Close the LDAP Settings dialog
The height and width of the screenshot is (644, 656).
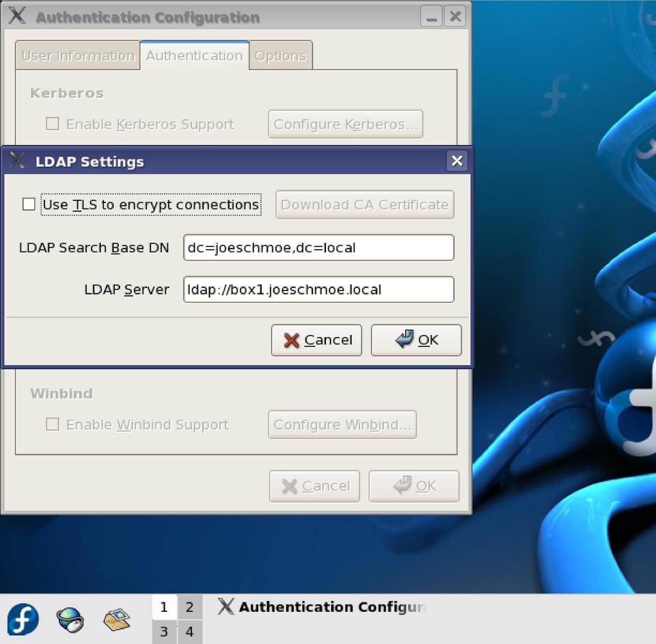[x=456, y=161]
